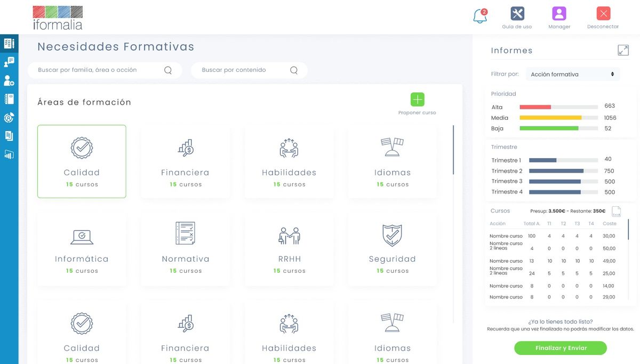The image size is (640, 364).
Task: Export courses with the Excel file icon
Action: (616, 212)
